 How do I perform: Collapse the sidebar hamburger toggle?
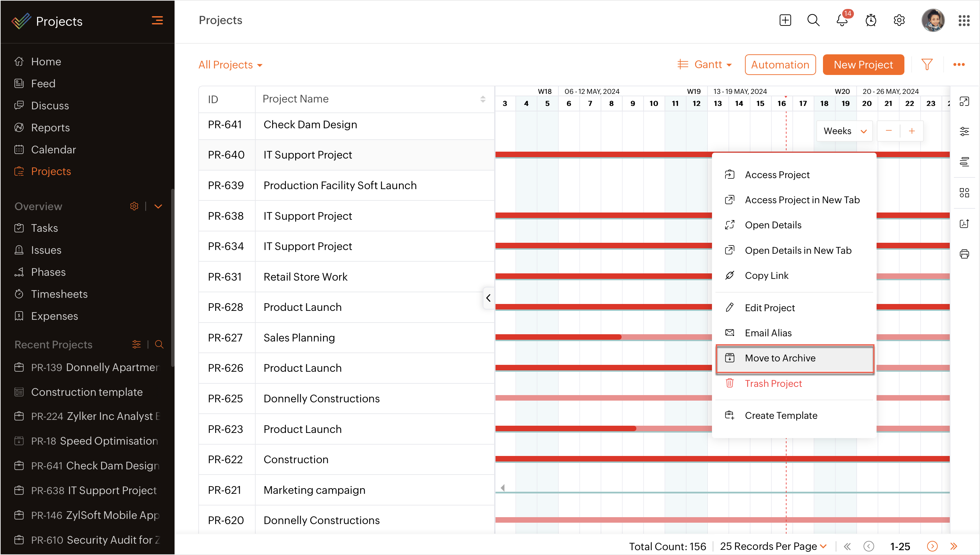click(157, 21)
